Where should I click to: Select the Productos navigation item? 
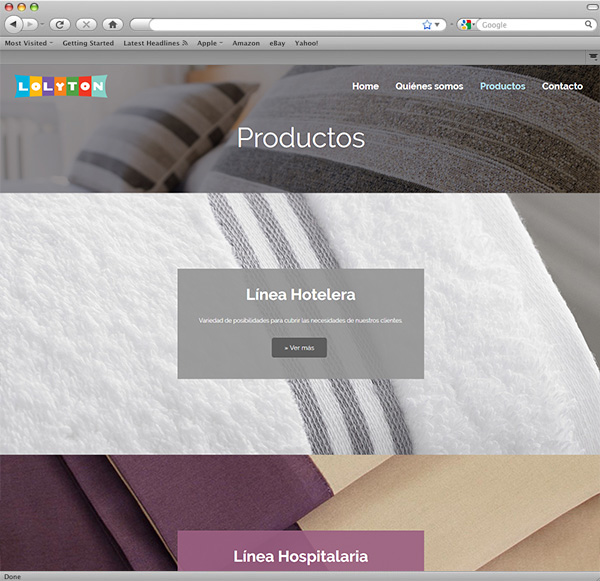(502, 86)
